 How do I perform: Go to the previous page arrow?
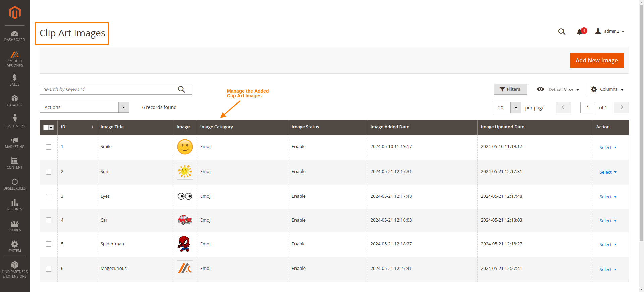click(x=563, y=107)
